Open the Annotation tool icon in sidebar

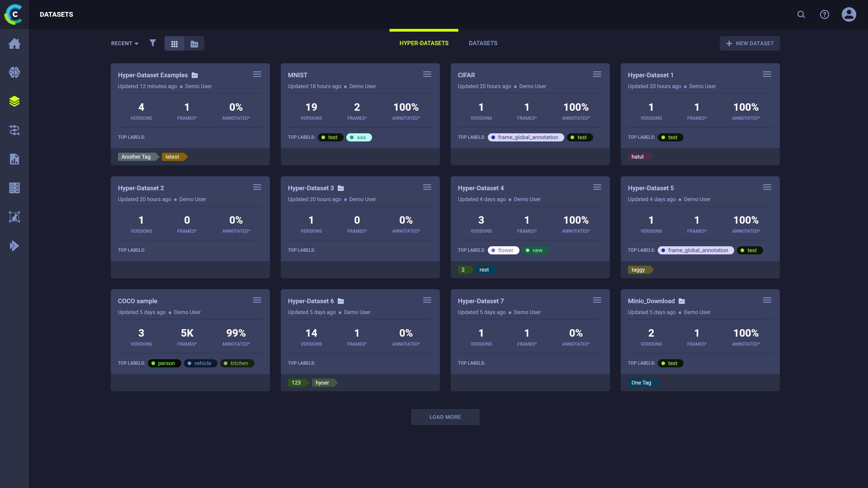click(14, 217)
